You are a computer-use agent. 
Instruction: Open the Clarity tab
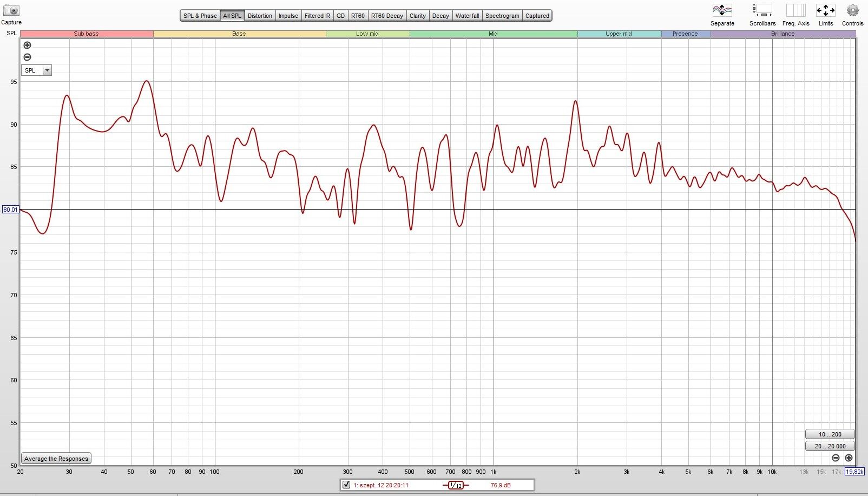418,16
